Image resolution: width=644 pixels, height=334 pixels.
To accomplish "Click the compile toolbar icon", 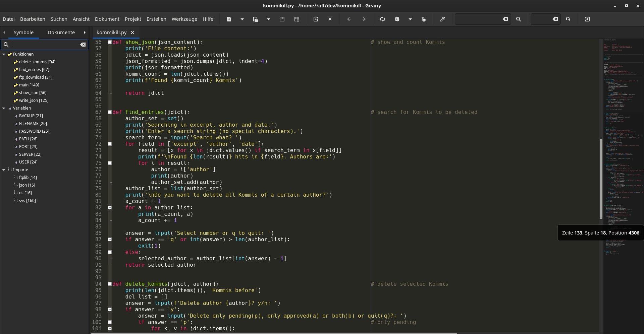I will click(382, 19).
